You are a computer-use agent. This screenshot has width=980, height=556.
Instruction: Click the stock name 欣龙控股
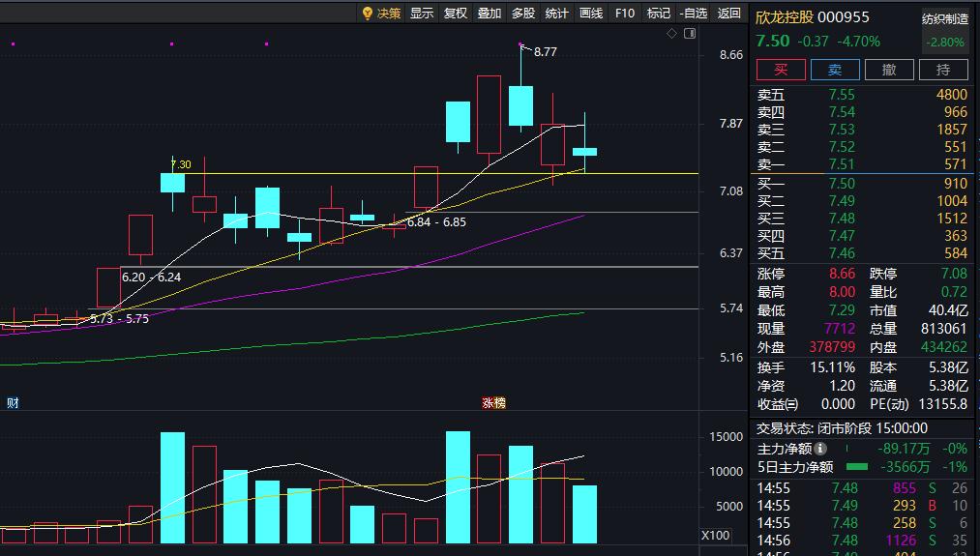tap(785, 17)
